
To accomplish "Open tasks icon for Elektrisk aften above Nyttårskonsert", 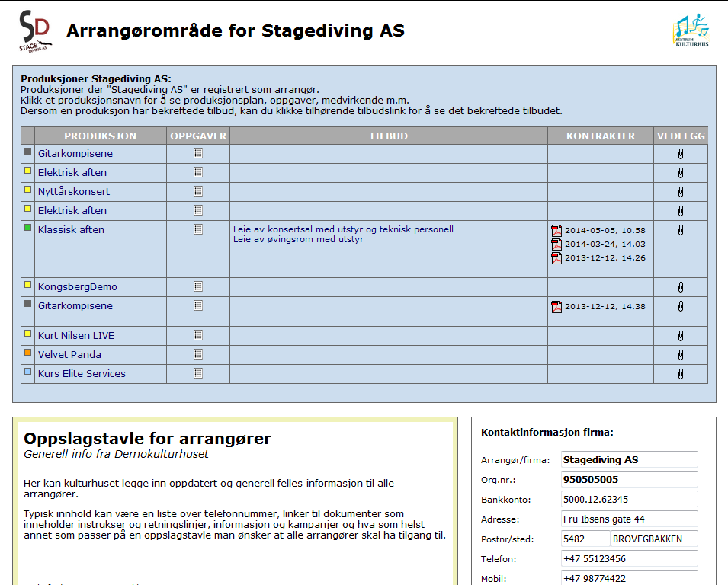I will click(198, 172).
